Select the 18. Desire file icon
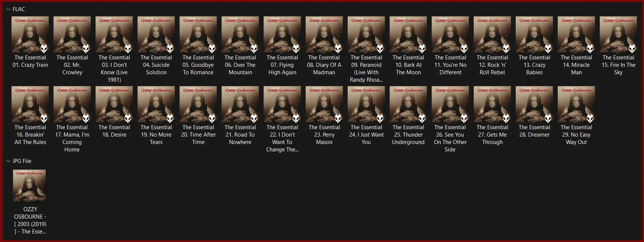Image resolution: width=644 pixels, height=242 pixels. 114,105
